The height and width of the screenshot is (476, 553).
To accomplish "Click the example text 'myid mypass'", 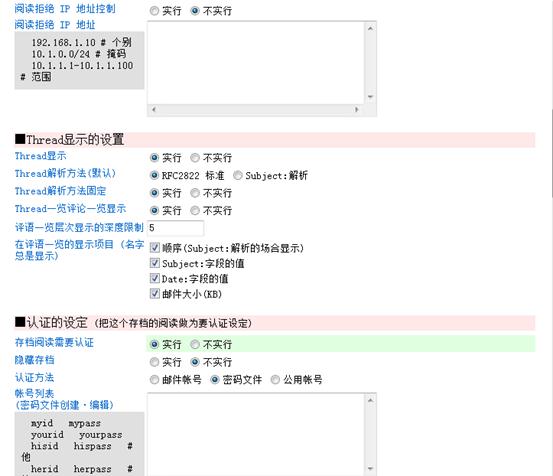I will click(x=66, y=423).
